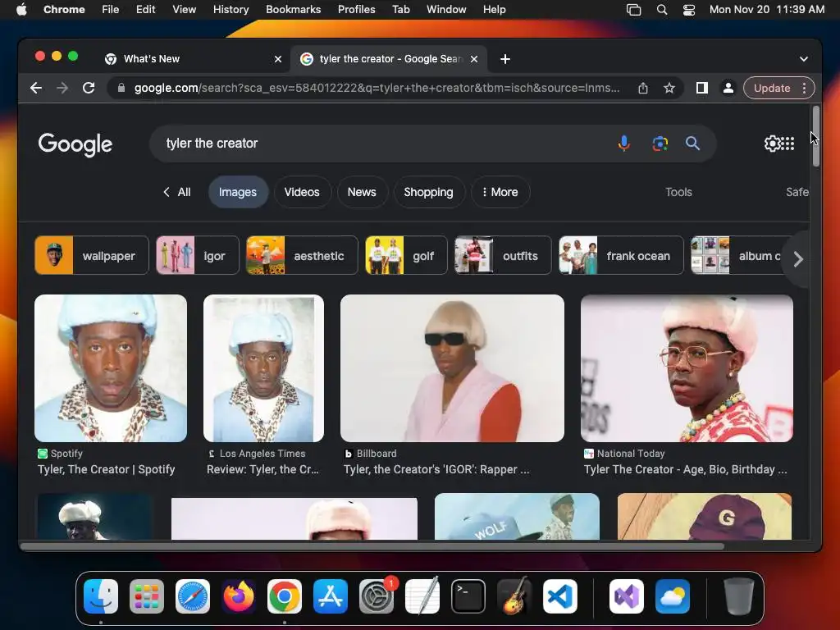Click the browser back arrow
The width and height of the screenshot is (840, 630).
[36, 88]
